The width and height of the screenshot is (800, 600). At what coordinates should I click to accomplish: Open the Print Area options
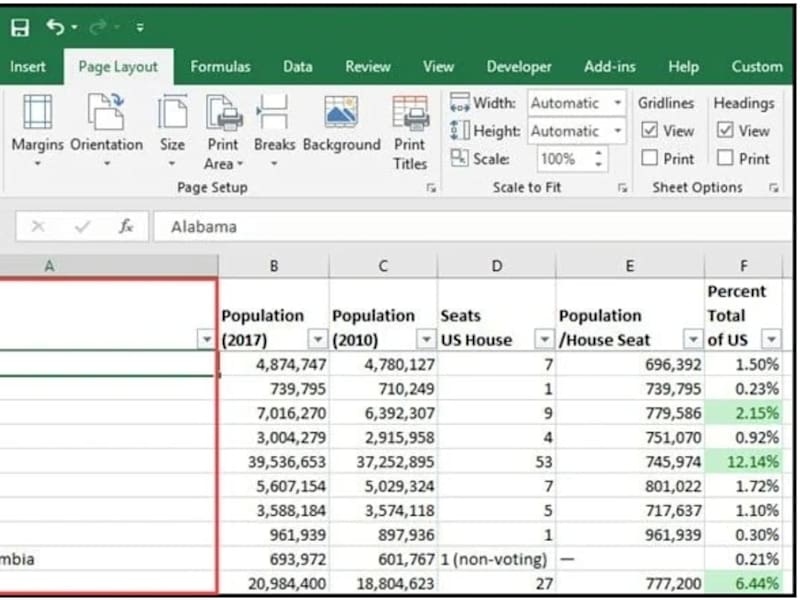pyautogui.click(x=223, y=132)
